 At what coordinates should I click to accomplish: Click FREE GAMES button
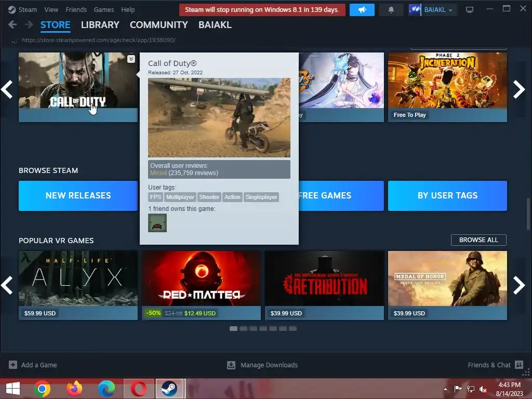point(341,196)
